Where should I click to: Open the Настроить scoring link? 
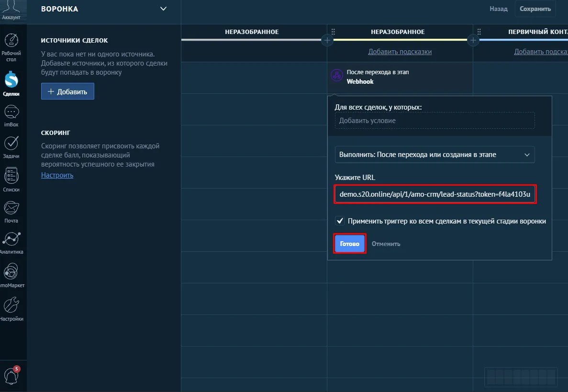click(x=57, y=175)
